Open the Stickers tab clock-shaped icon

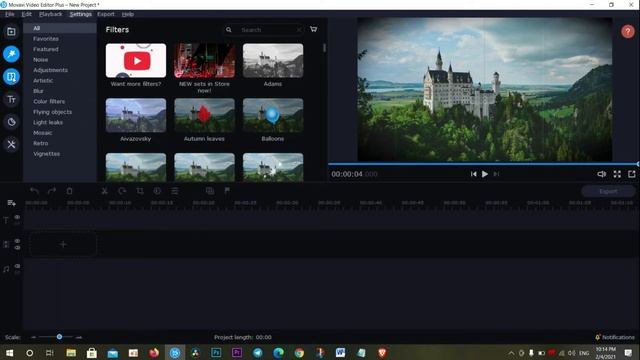[x=11, y=122]
